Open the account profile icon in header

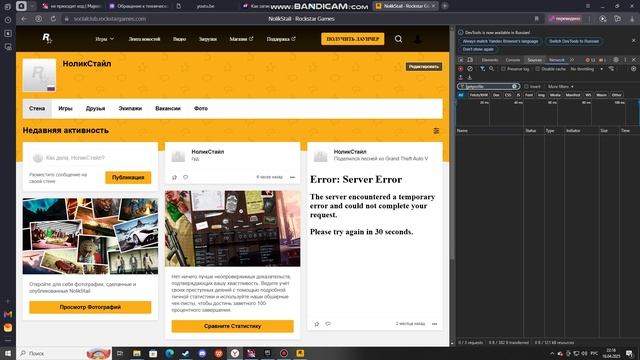[x=417, y=39]
